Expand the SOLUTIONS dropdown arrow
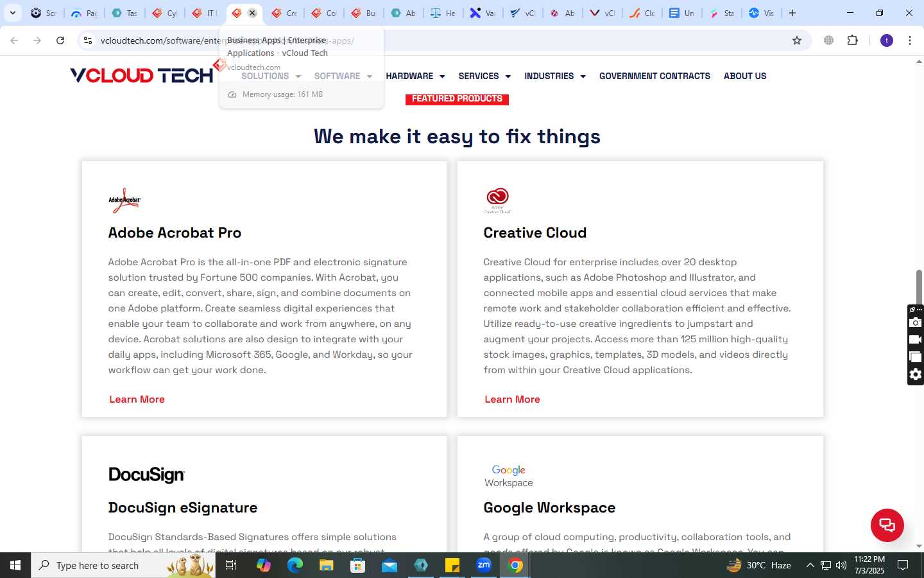Viewport: 924px width, 578px height. [x=298, y=76]
